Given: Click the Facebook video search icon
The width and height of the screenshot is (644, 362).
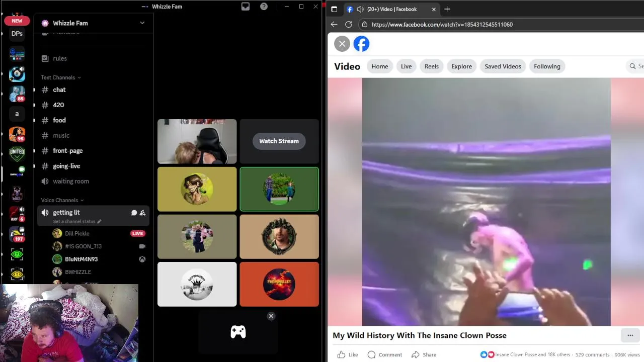Looking at the screenshot, I should (x=632, y=66).
